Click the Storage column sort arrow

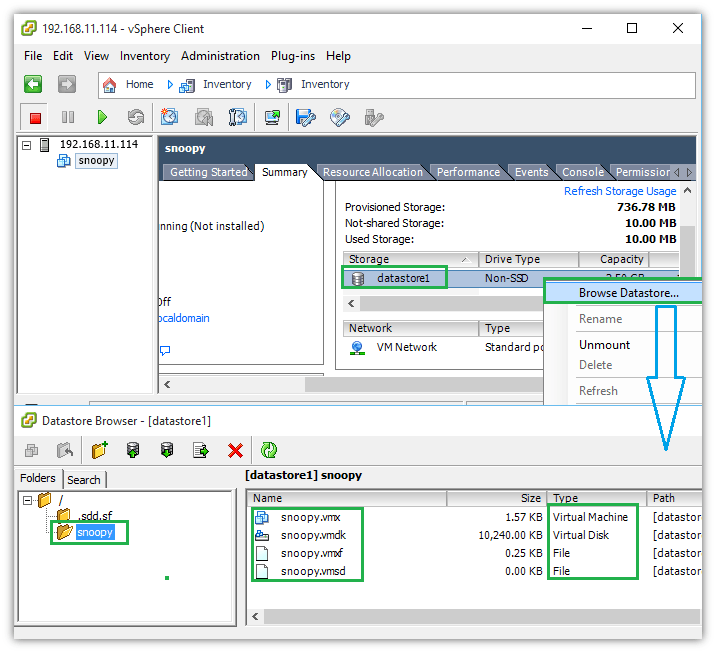click(465, 260)
